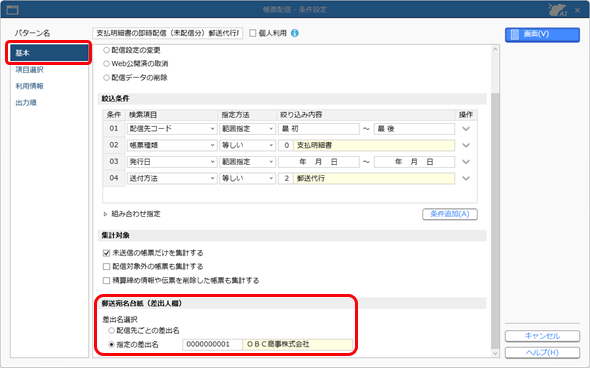Open the 配信先コード search item dropdown
This screenshot has width=590, height=368.
click(x=172, y=129)
